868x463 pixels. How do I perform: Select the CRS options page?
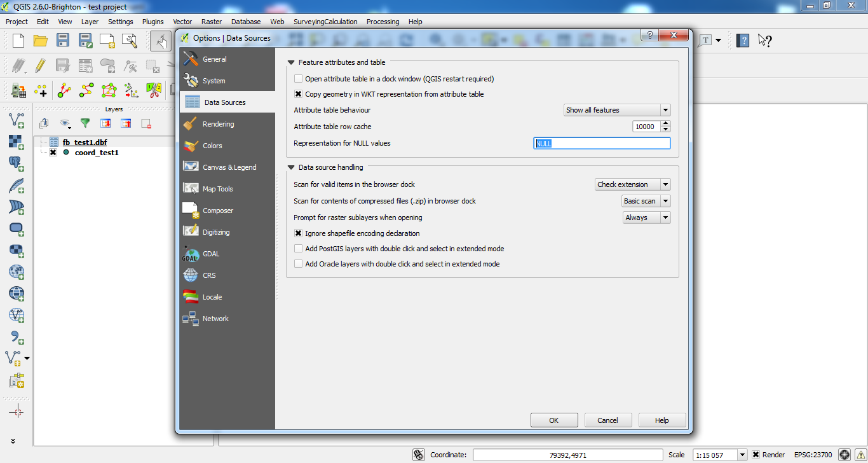(209, 275)
